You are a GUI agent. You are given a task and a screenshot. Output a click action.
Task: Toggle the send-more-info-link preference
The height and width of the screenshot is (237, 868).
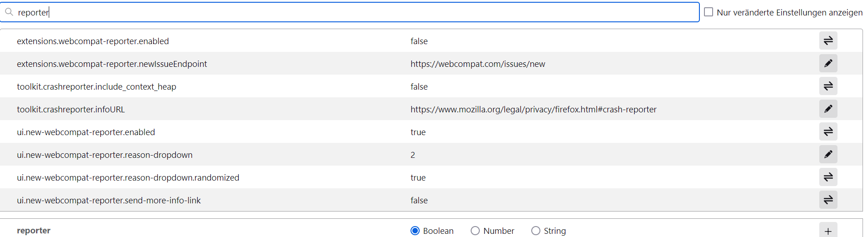(x=828, y=200)
